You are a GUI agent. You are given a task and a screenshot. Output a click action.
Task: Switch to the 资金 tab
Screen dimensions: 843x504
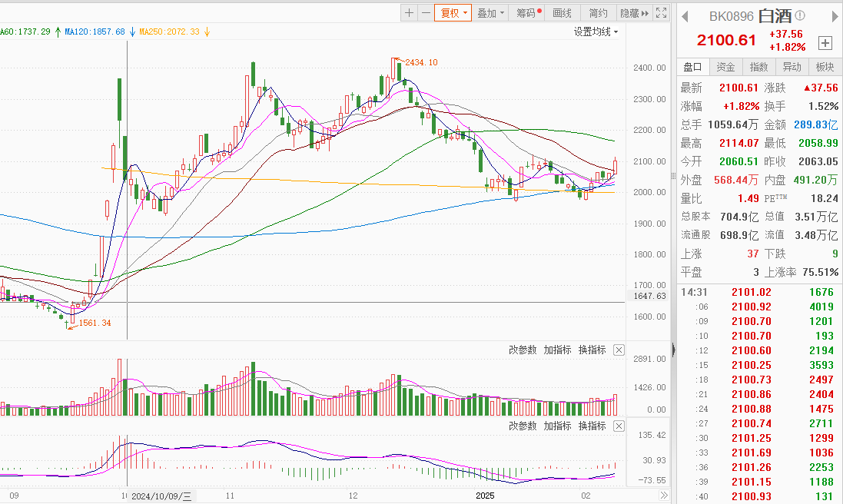(725, 67)
